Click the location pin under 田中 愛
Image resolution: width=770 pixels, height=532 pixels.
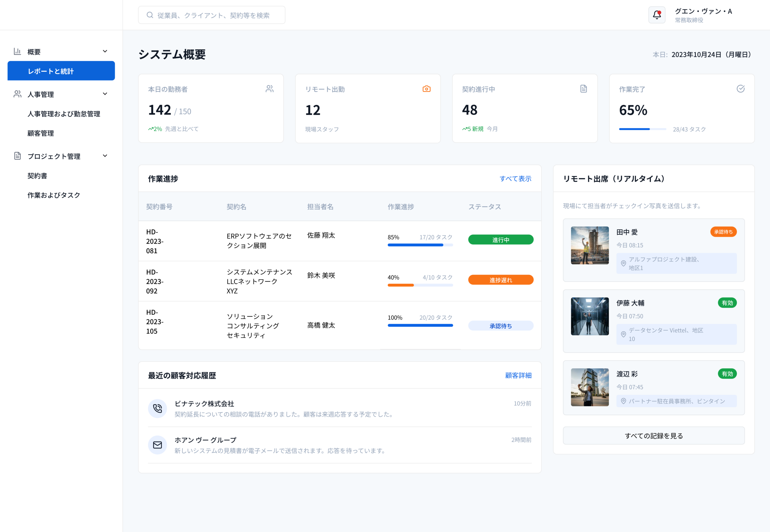[623, 263]
